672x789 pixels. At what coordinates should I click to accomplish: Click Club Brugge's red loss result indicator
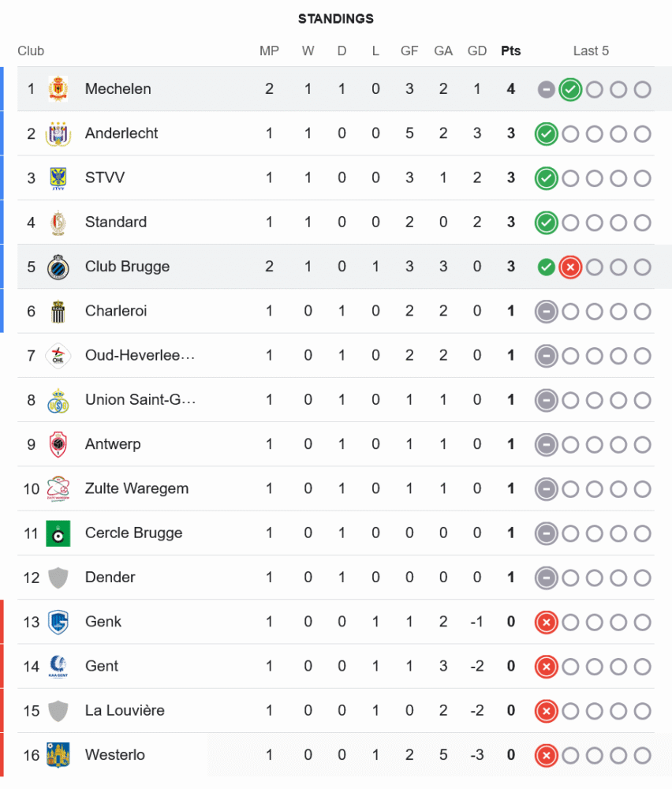click(x=570, y=267)
